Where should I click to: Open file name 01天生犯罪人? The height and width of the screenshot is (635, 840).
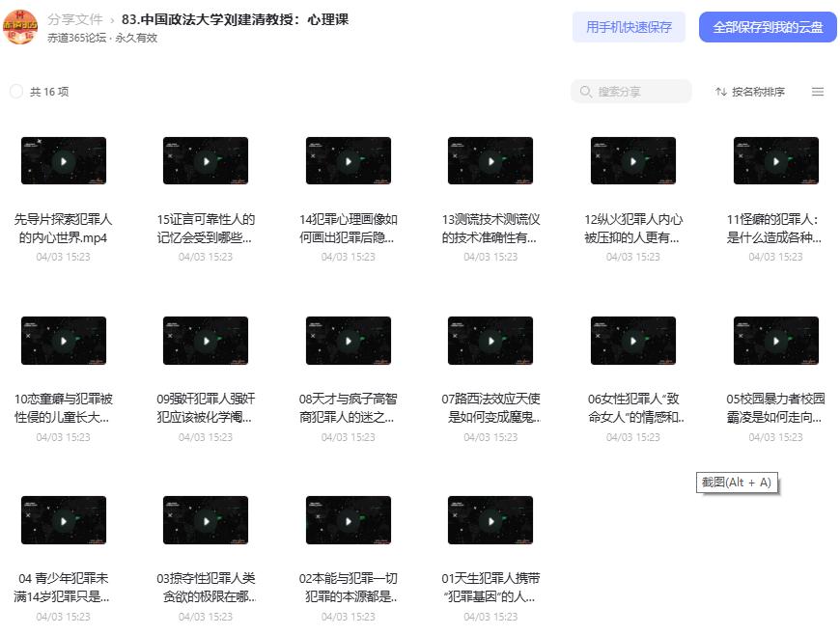490,588
